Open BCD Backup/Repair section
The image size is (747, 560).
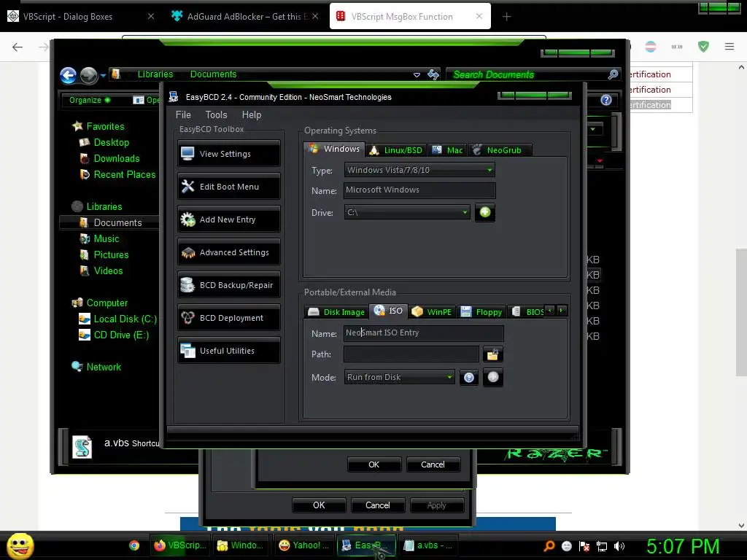pyautogui.click(x=228, y=285)
